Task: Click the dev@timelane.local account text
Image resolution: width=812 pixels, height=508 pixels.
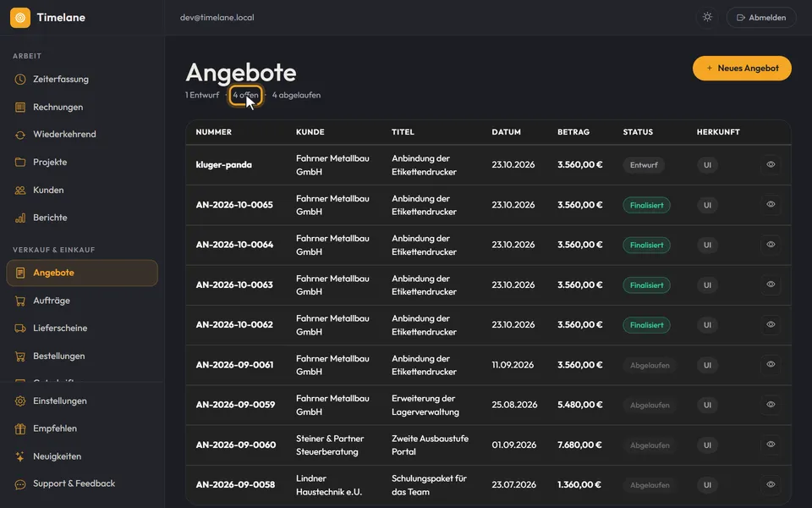Action: 217,18
